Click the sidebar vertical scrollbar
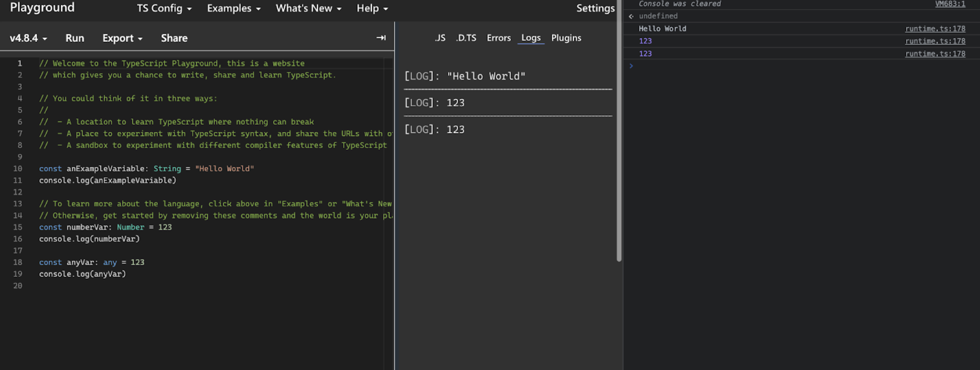 coord(619,131)
